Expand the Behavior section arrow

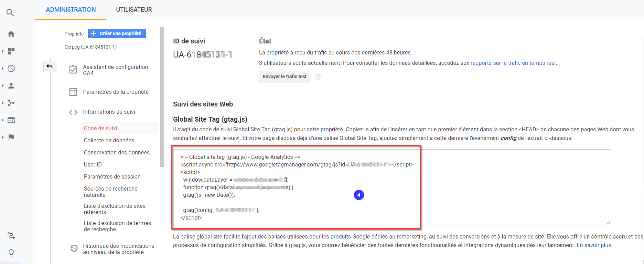point(3,120)
